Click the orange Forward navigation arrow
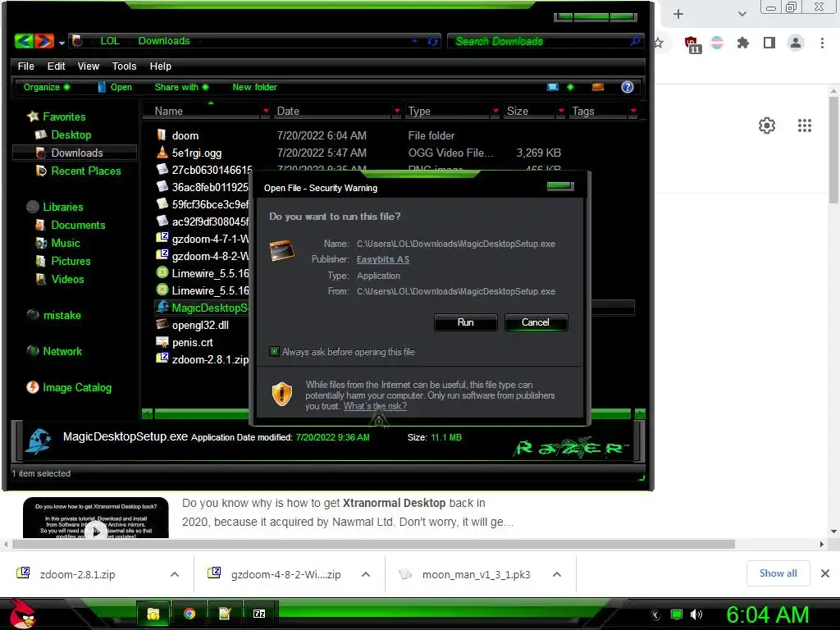The width and height of the screenshot is (840, 630). point(44,41)
